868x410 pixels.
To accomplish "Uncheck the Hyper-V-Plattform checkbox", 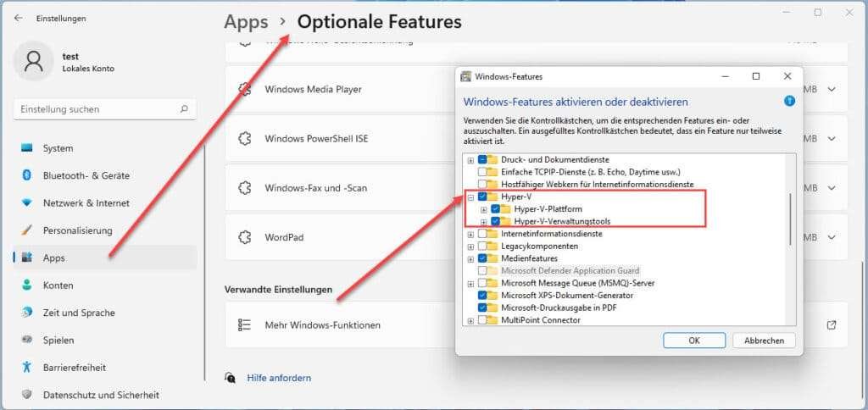I will point(495,209).
